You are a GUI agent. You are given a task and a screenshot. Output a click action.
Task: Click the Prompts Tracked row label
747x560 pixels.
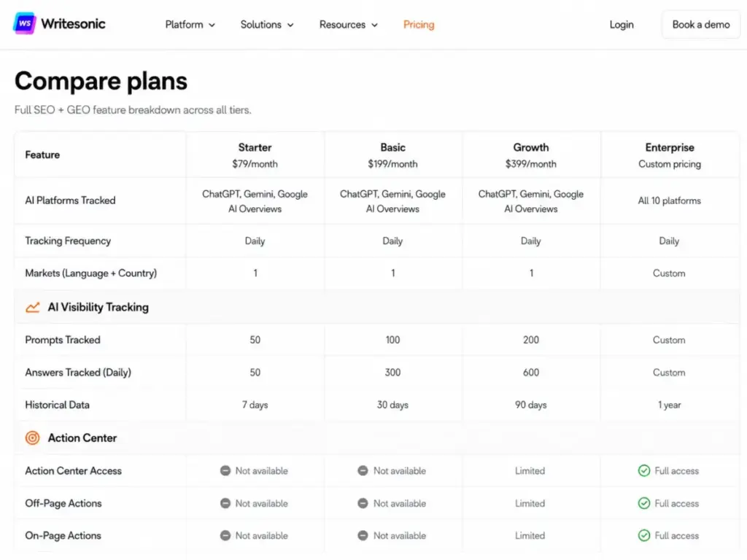coord(63,340)
